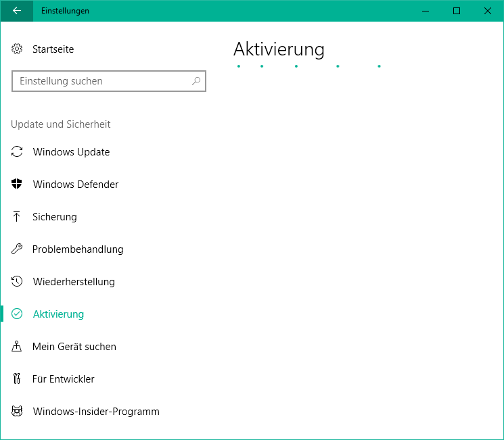Open Wiederherstellung recovery section

coord(74,282)
